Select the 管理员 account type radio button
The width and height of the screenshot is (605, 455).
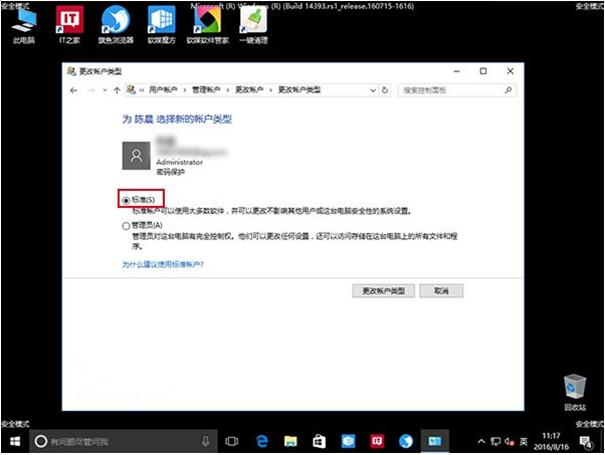[126, 227]
